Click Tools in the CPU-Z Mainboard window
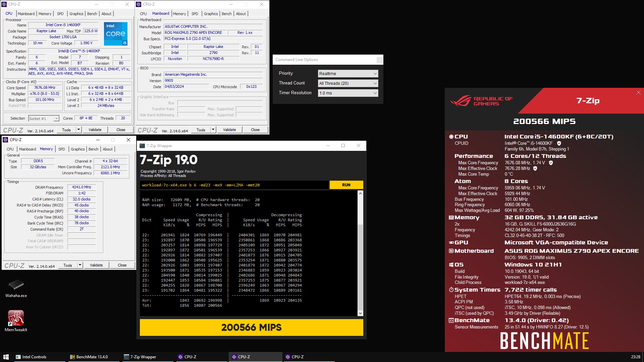 tap(201, 130)
